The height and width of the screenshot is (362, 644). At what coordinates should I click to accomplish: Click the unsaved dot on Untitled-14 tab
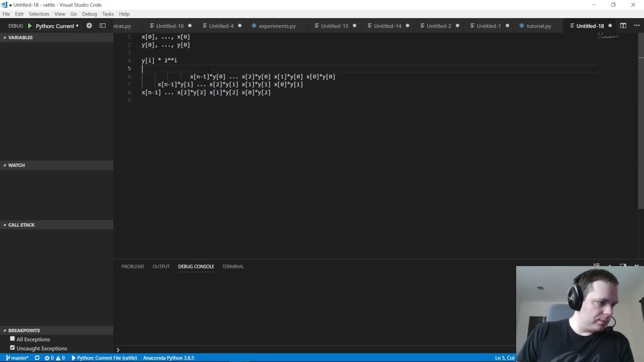tap(407, 26)
